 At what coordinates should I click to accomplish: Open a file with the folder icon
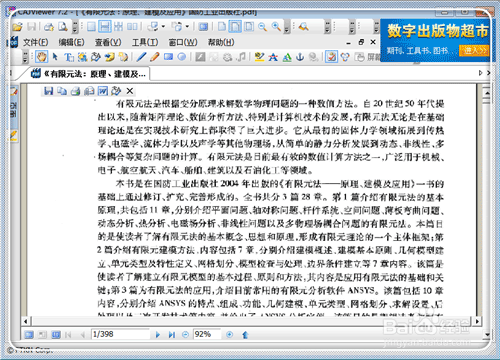point(17,27)
